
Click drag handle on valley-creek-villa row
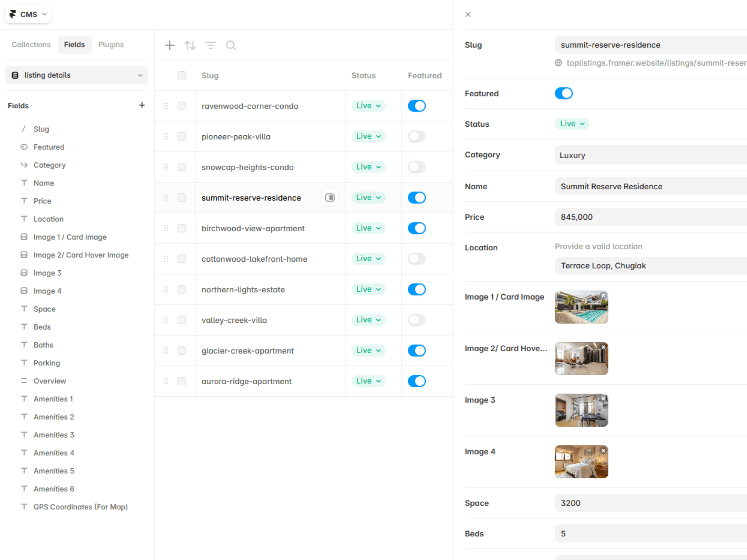[x=166, y=320]
